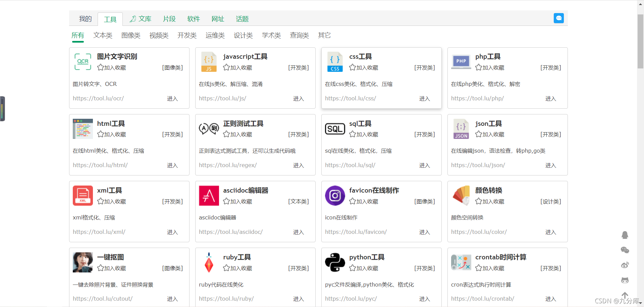The width and height of the screenshot is (644, 307).
Task: Click the 正则测试工具 icon
Action: [209, 129]
